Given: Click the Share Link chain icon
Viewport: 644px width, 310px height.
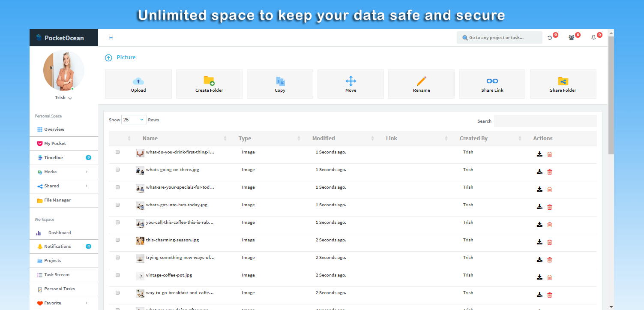Looking at the screenshot, I should click(x=492, y=81).
